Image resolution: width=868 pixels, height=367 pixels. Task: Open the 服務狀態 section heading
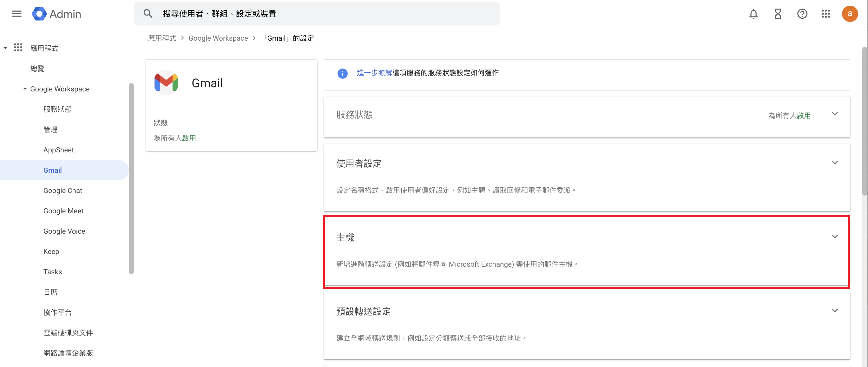[354, 115]
